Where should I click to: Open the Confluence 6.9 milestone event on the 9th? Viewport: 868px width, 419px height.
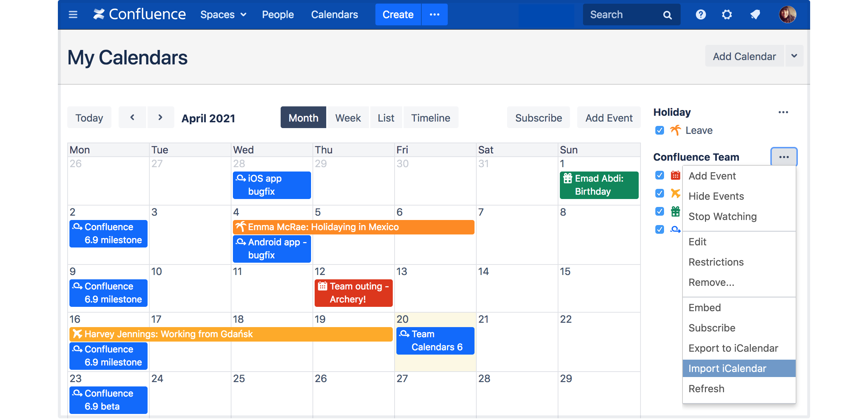tap(109, 293)
